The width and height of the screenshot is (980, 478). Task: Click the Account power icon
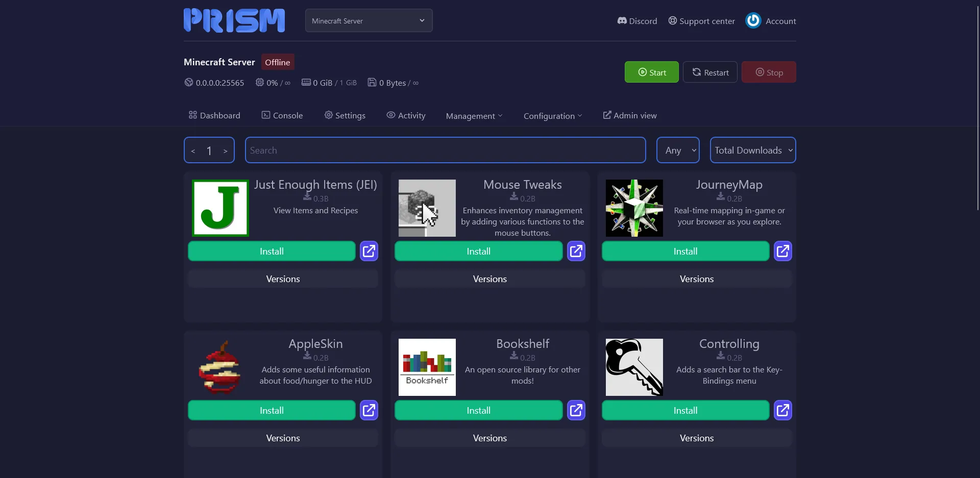coord(753,21)
